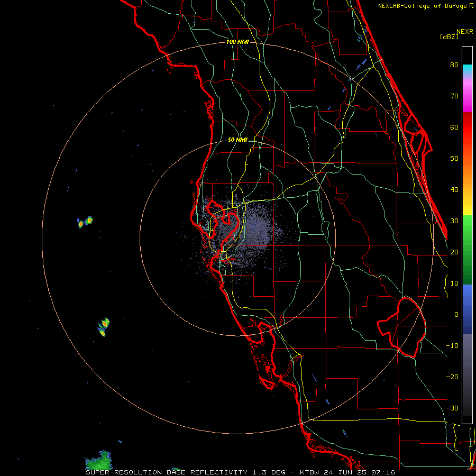
Task: Click the 20 value on the dBZ scale
Action: [x=454, y=252]
